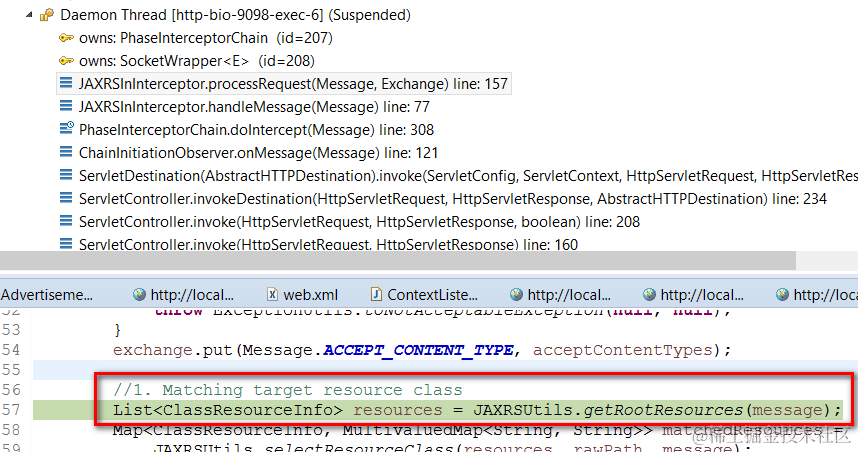This screenshot has width=858, height=452.
Task: Select owns: PhaseInterceptorChain (id=207)
Action: [206, 38]
